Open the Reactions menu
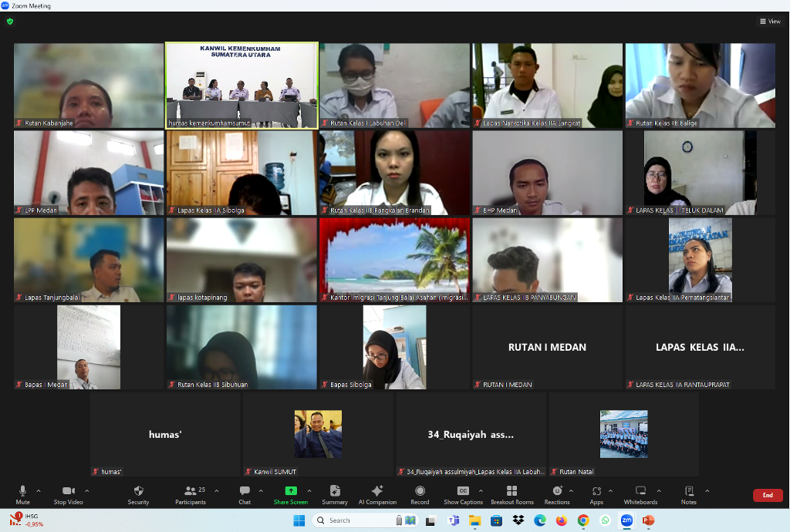 tap(556, 493)
